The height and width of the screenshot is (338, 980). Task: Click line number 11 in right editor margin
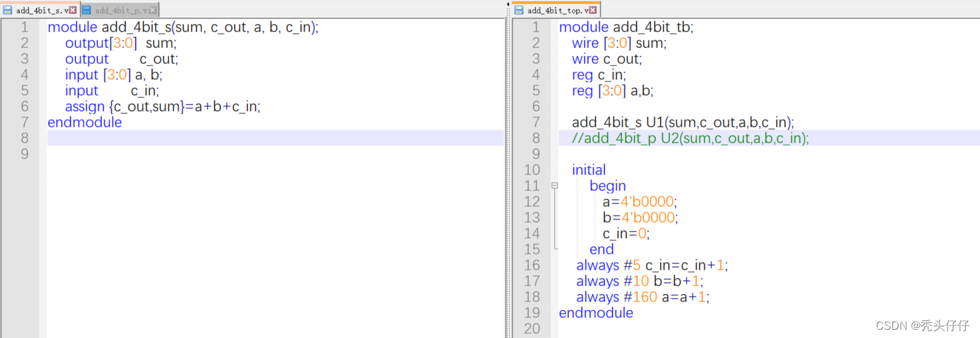[532, 185]
